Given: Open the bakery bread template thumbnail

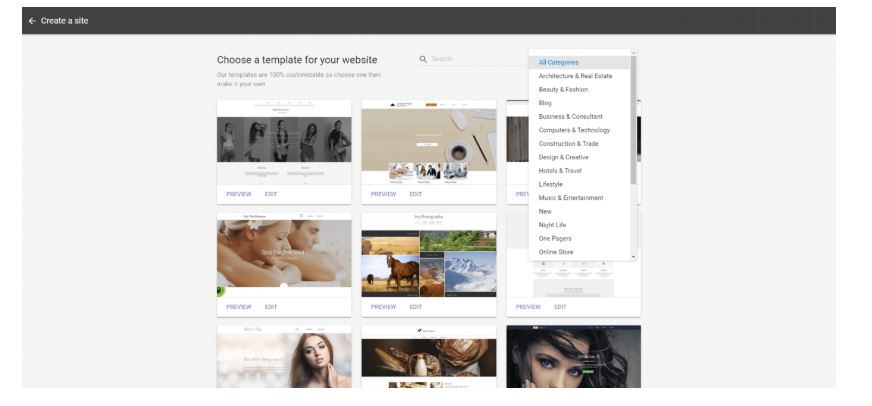Looking at the screenshot, I should tap(429, 357).
